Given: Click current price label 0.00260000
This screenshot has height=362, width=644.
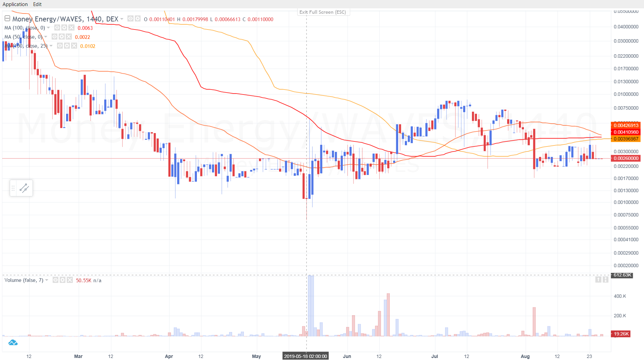Looking at the screenshot, I should [626, 158].
